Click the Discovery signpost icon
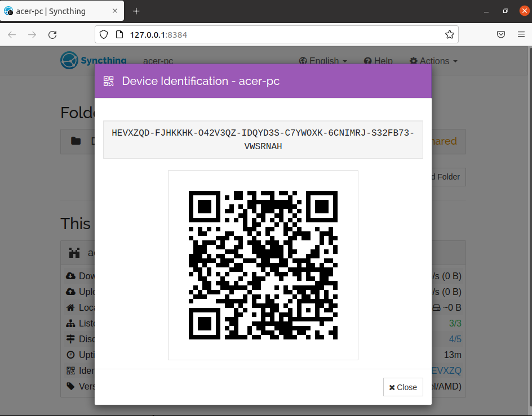The height and width of the screenshot is (416, 532). point(70,339)
